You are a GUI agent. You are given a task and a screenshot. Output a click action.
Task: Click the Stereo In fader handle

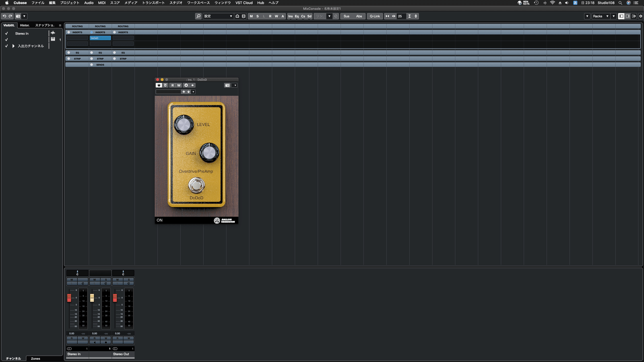point(69,298)
